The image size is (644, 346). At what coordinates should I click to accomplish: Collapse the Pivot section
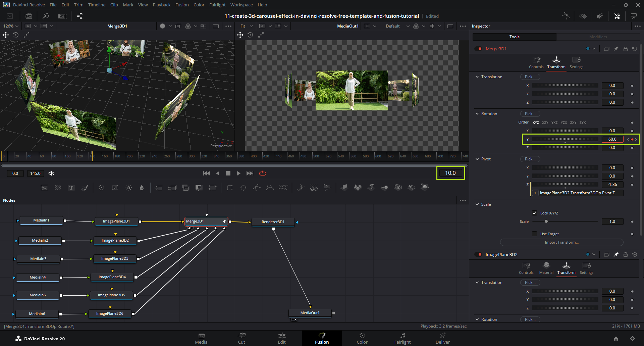[x=477, y=159]
